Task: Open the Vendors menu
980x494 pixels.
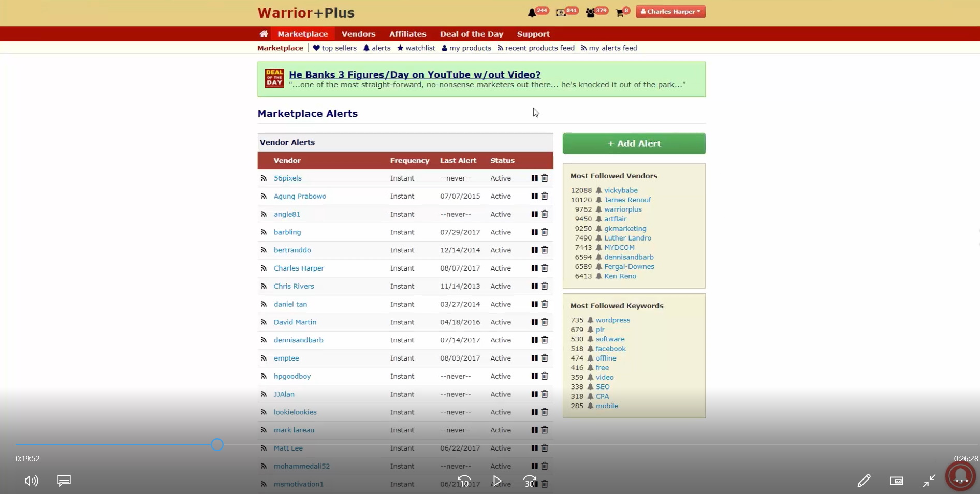Action: tap(358, 34)
